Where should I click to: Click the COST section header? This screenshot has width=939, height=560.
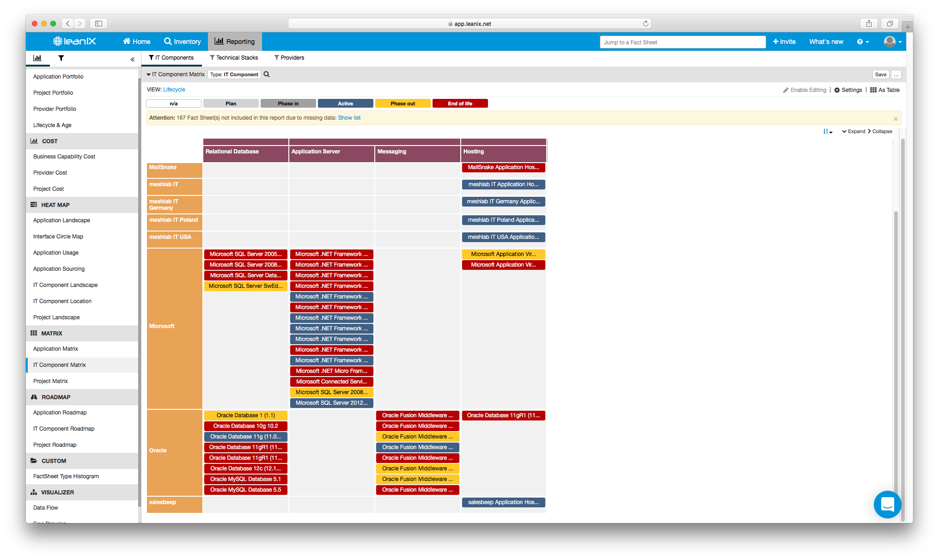point(82,141)
